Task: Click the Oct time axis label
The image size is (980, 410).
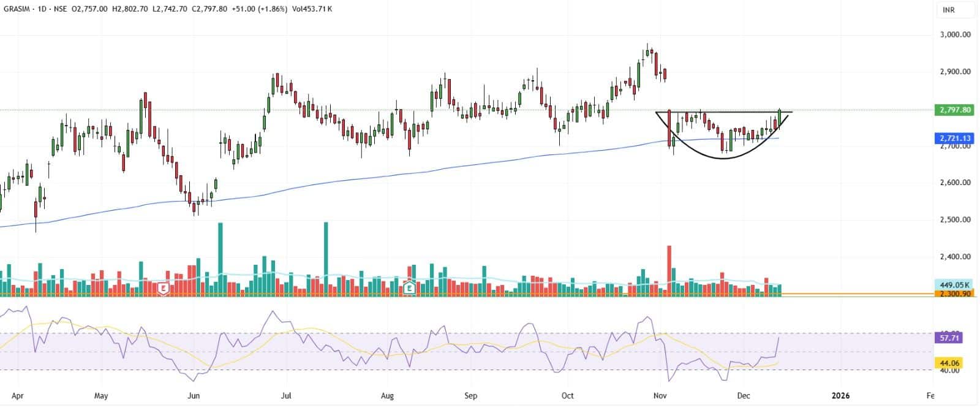Action: point(568,396)
